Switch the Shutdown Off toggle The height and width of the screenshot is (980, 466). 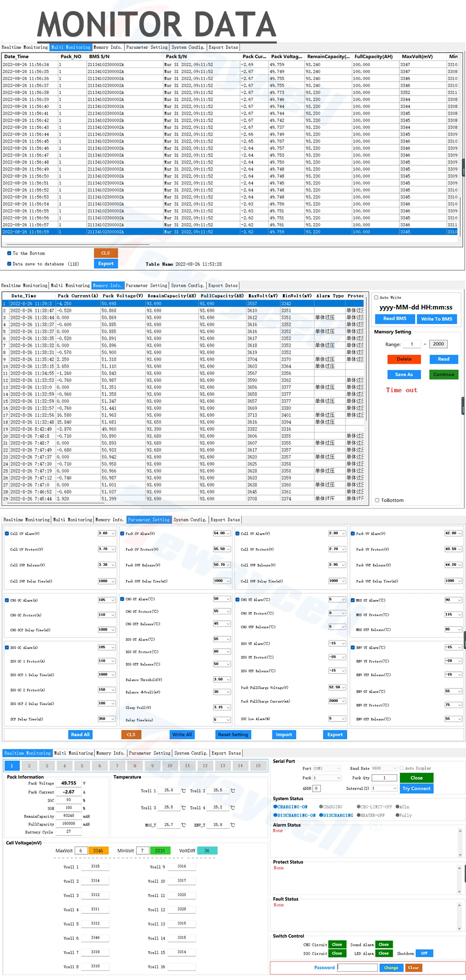(424, 953)
